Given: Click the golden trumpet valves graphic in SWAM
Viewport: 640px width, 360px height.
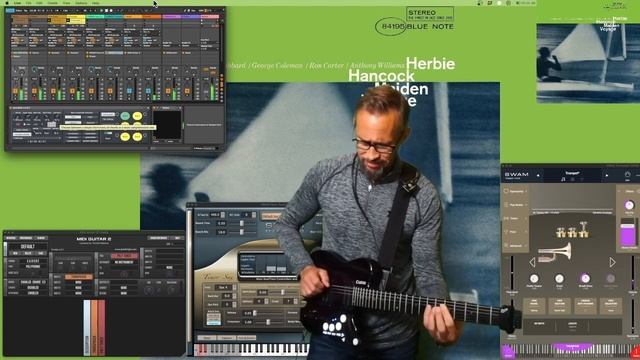Looking at the screenshot, I should click(573, 230).
